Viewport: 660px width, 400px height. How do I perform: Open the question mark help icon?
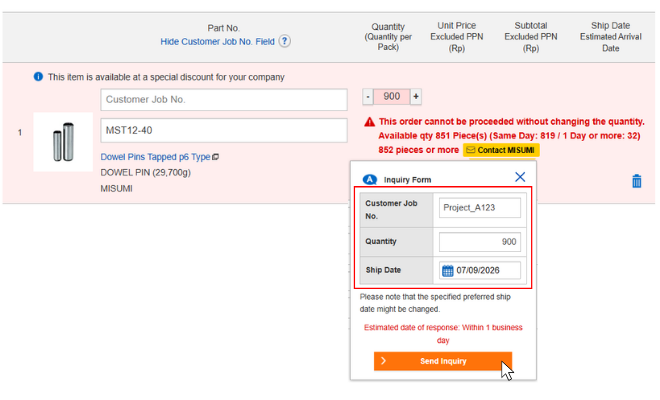pos(285,41)
